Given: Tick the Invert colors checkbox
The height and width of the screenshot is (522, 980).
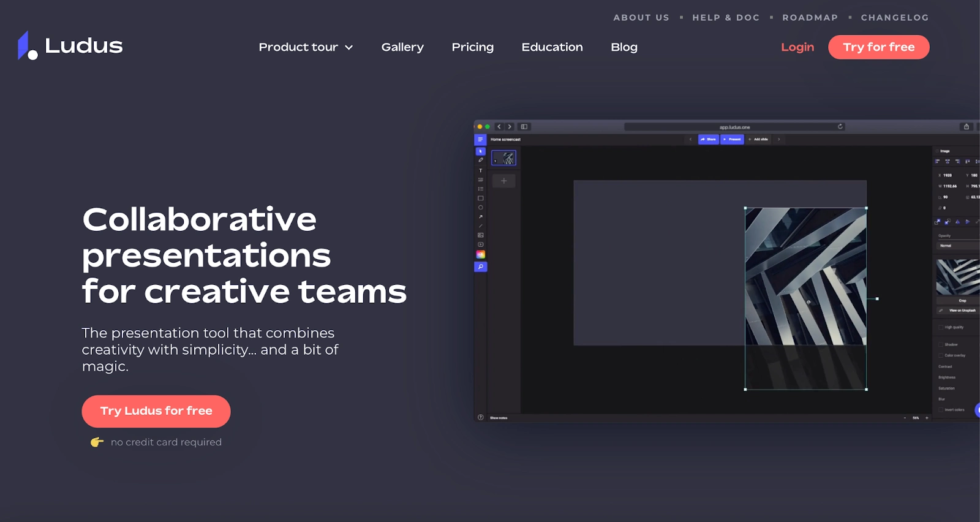Looking at the screenshot, I should [941, 410].
